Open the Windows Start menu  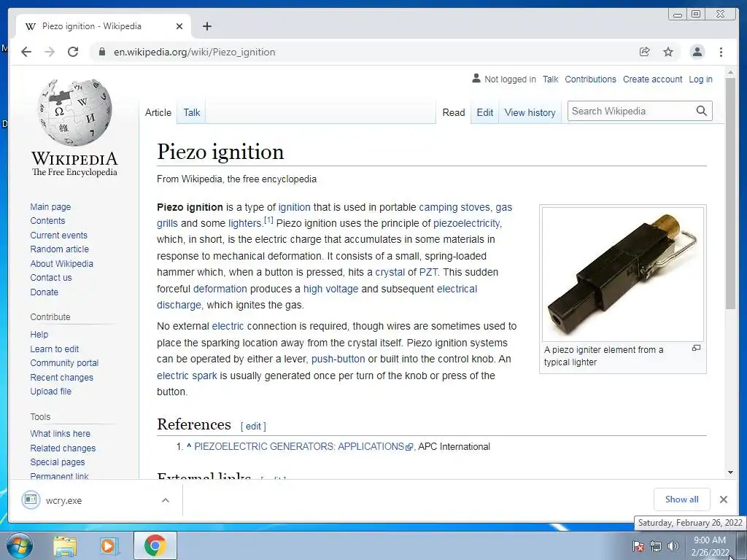tap(19, 545)
